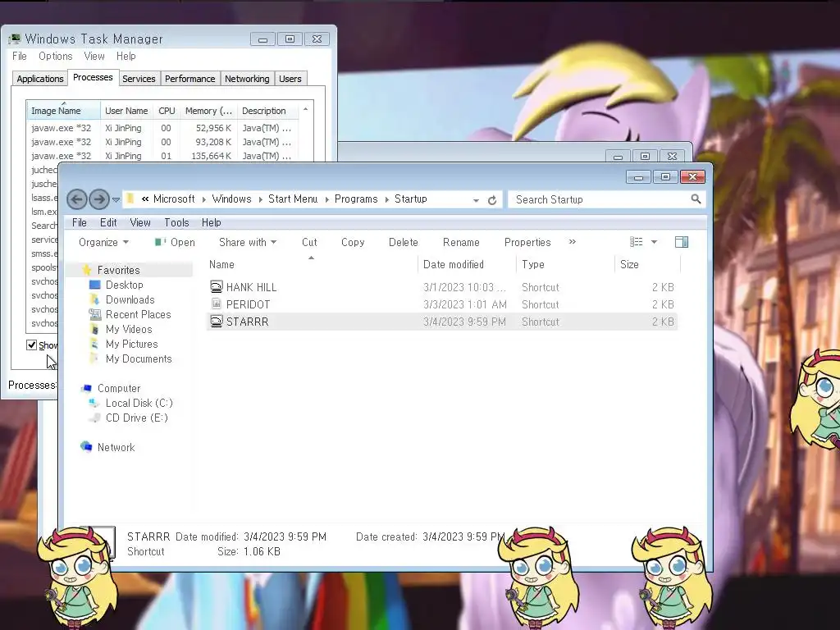Go back with Explorer's back arrow button
This screenshot has width=840, height=630.
[76, 200]
